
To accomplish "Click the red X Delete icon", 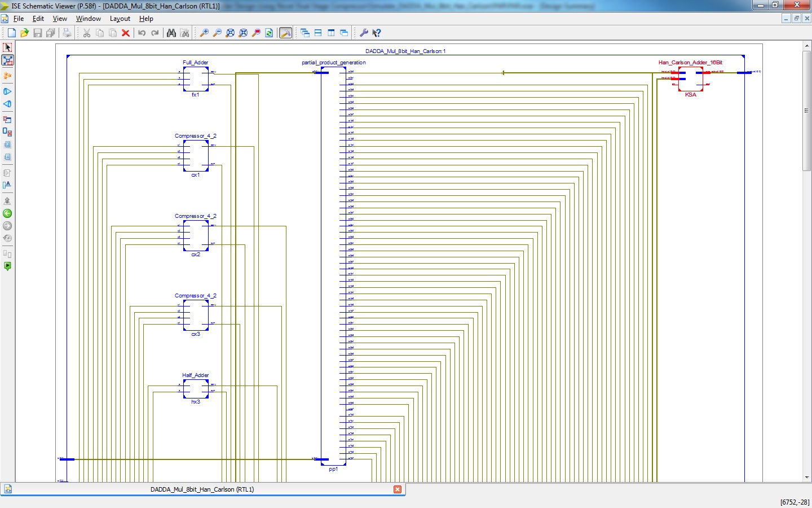I will pyautogui.click(x=126, y=33).
